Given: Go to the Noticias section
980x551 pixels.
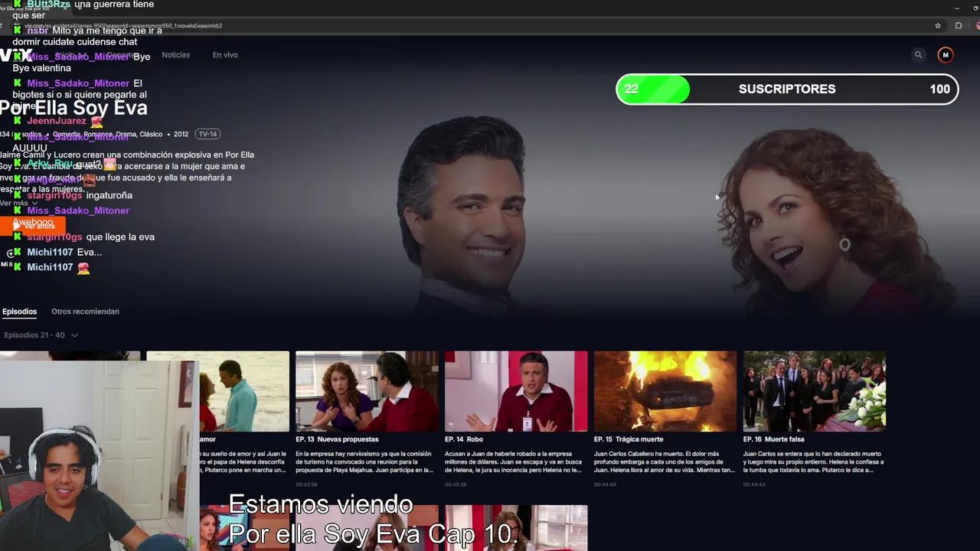Looking at the screenshot, I should pos(176,55).
